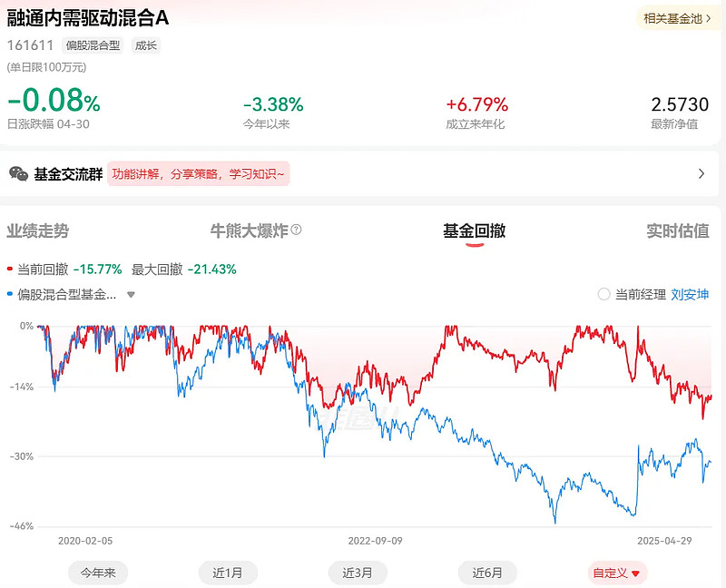Select the 今年来 time range
The image size is (726, 588).
(x=98, y=573)
